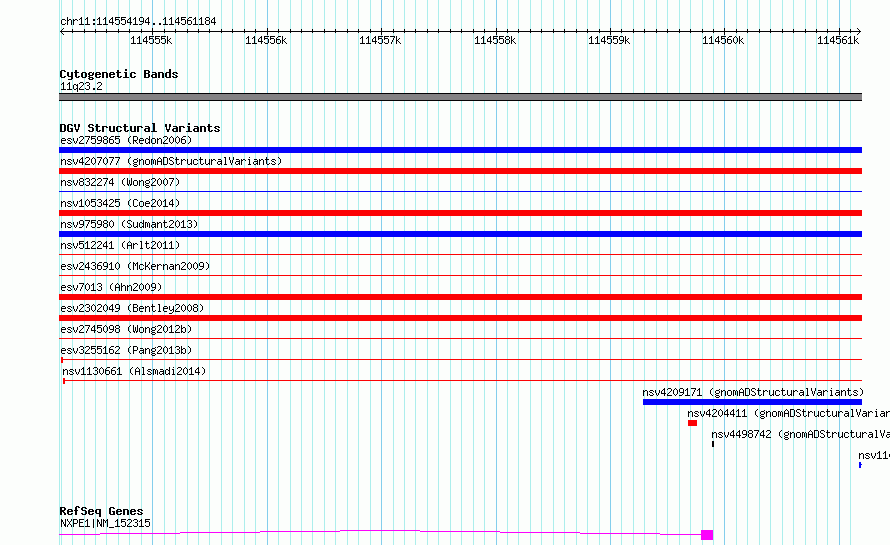Click the thin red line for esv3255162 (Pang2013b)
Image resolution: width=890 pixels, height=545 pixels.
[461, 360]
